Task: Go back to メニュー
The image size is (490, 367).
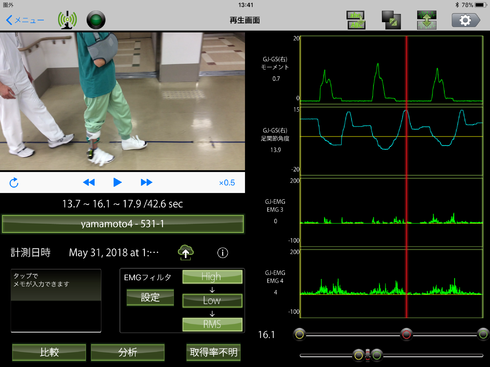Action: click(25, 20)
